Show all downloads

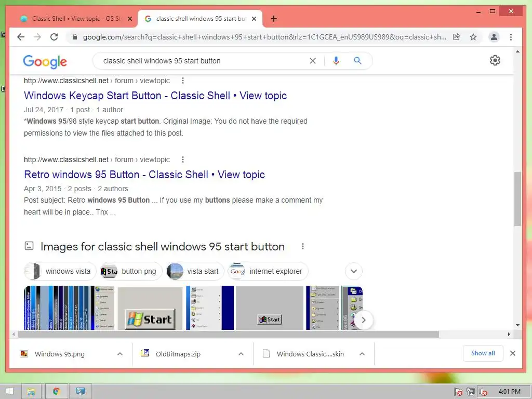tap(483, 353)
